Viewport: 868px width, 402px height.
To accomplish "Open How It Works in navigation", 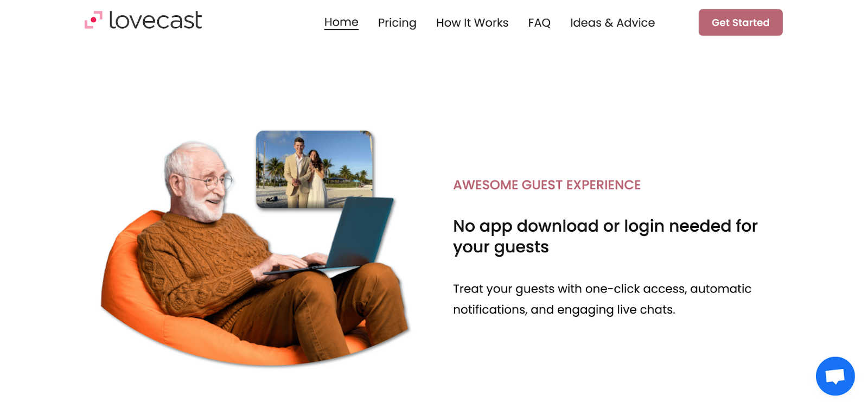I will click(x=472, y=23).
